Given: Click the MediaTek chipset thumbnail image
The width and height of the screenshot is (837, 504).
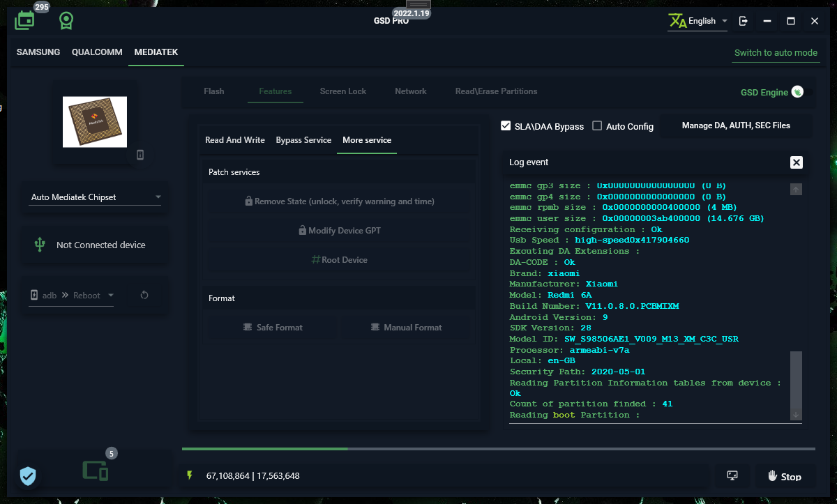Looking at the screenshot, I should pyautogui.click(x=95, y=122).
